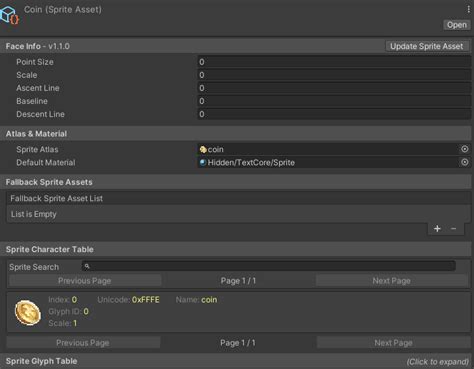Click the Ascent Line label
Viewport: 474px width, 369px height.
[38, 88]
